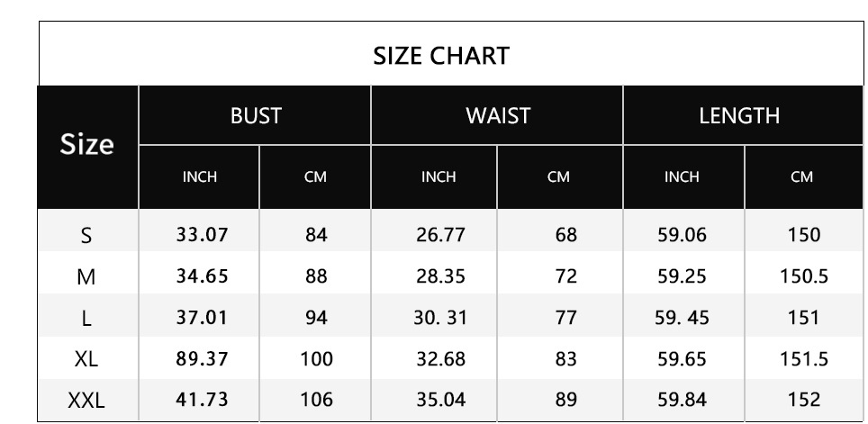This screenshot has height=424, width=868.
Task: Click the XL size row label
Action: coord(86,359)
